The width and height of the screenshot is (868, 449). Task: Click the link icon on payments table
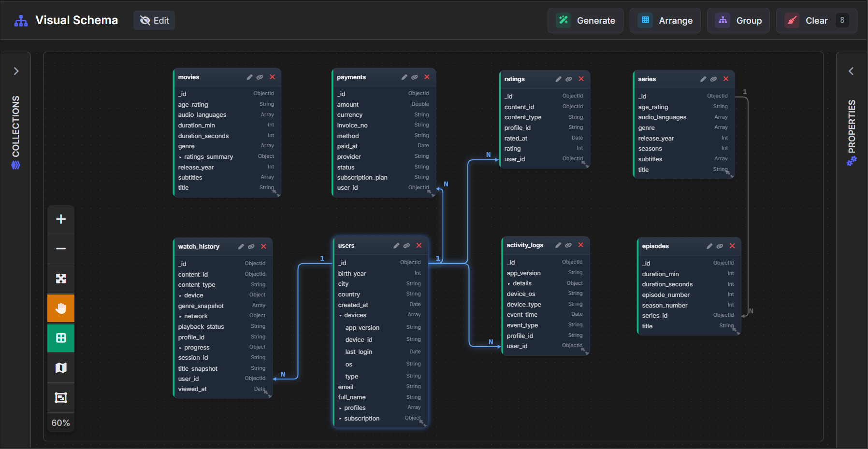click(x=415, y=77)
